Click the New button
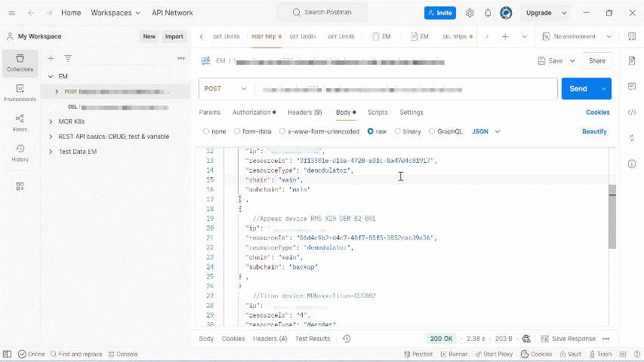 pyautogui.click(x=149, y=36)
